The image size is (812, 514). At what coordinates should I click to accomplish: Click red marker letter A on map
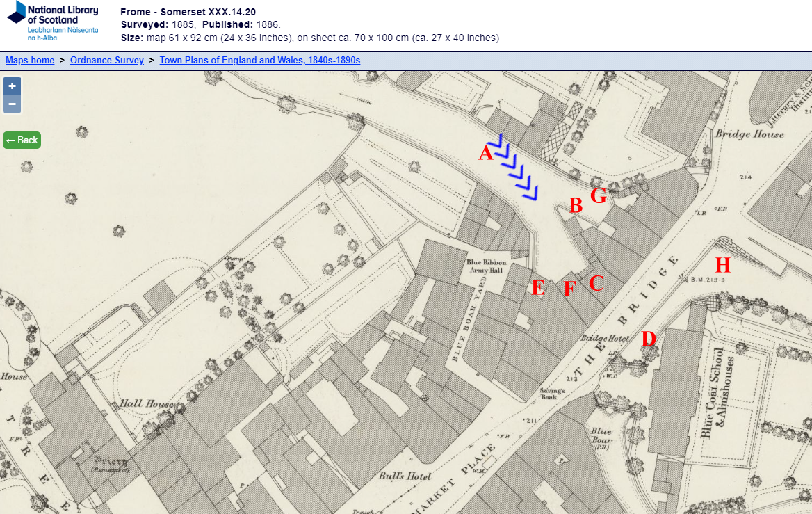[485, 153]
